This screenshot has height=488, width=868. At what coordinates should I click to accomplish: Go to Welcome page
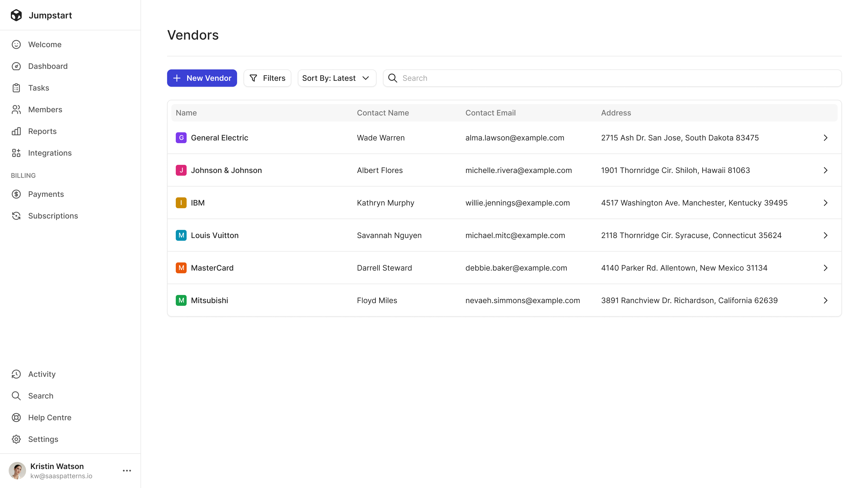click(45, 44)
